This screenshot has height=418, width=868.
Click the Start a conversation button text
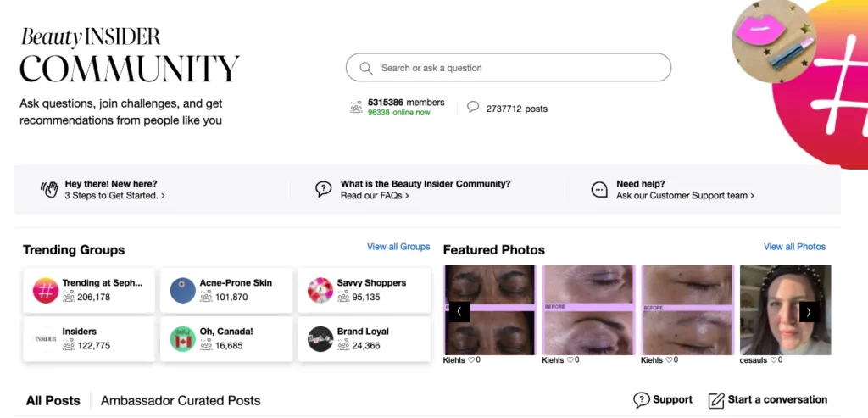tap(777, 399)
